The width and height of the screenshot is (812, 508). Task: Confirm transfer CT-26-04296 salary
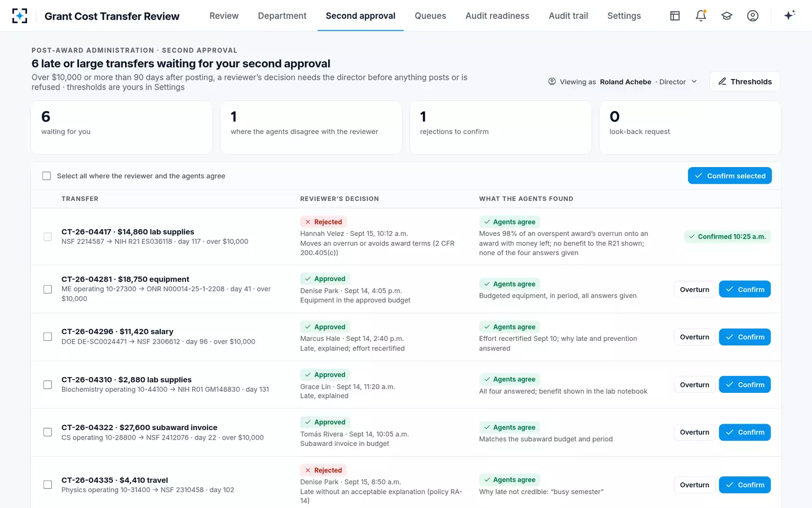tap(745, 337)
